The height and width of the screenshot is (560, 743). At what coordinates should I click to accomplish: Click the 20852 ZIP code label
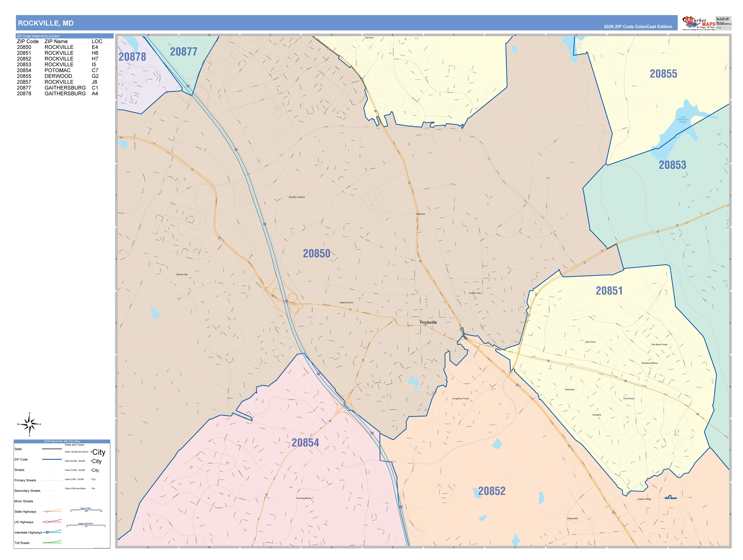tap(492, 491)
